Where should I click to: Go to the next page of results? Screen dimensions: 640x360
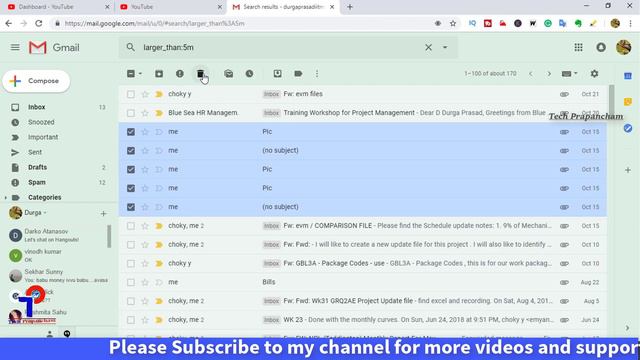(x=549, y=74)
